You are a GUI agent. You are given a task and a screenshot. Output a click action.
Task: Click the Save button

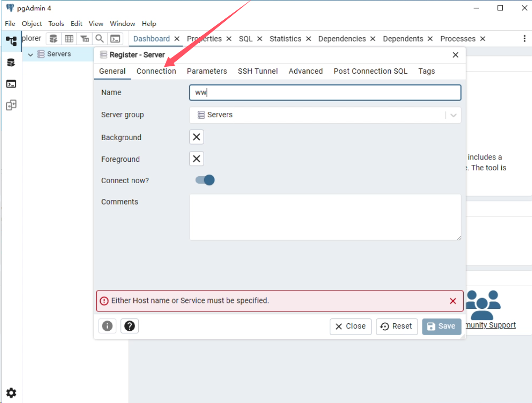point(441,326)
